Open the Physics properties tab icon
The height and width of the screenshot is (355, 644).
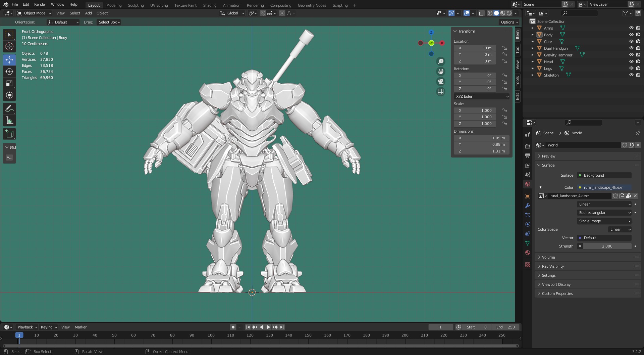click(x=528, y=224)
